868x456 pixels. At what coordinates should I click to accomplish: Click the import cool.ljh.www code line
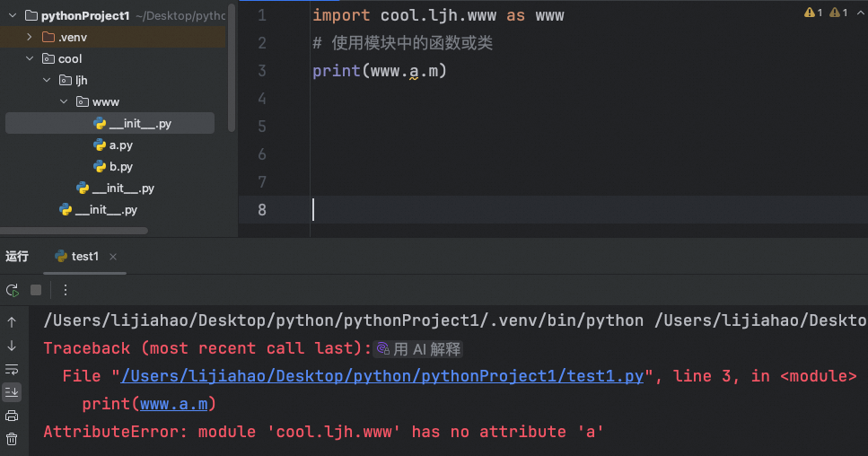438,15
